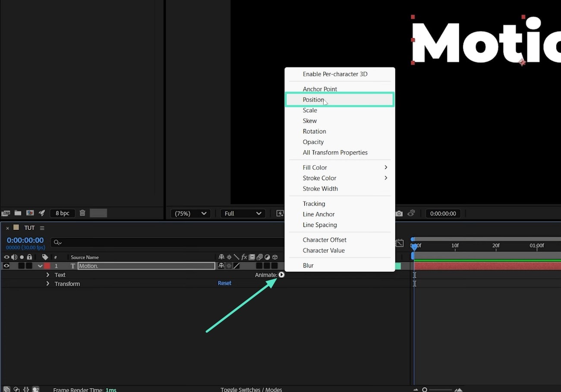This screenshot has height=392, width=561.
Task: Click the lock column header icon
Action: (29, 257)
